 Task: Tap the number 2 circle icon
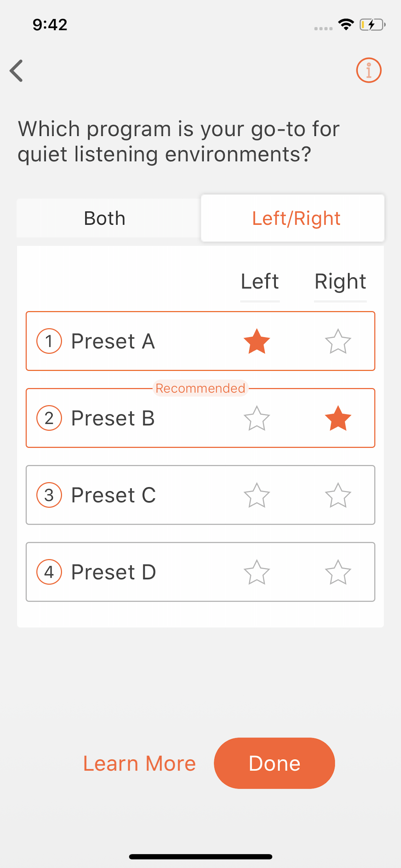pos(49,418)
